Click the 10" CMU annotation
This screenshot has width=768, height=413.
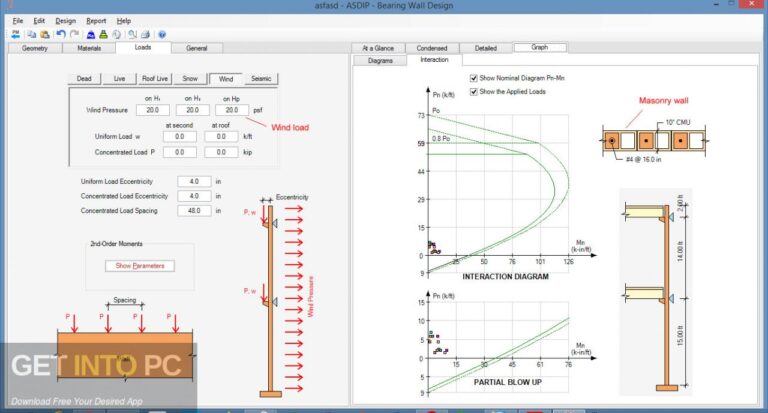[678, 122]
